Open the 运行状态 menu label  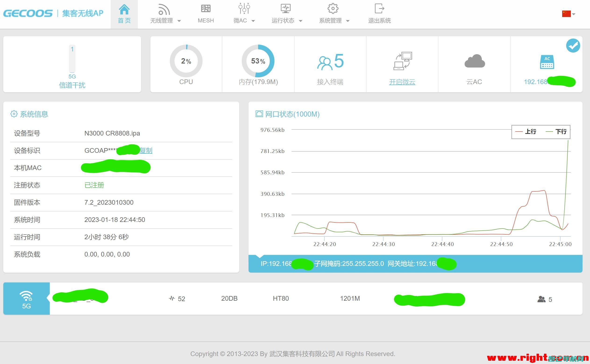pos(283,21)
